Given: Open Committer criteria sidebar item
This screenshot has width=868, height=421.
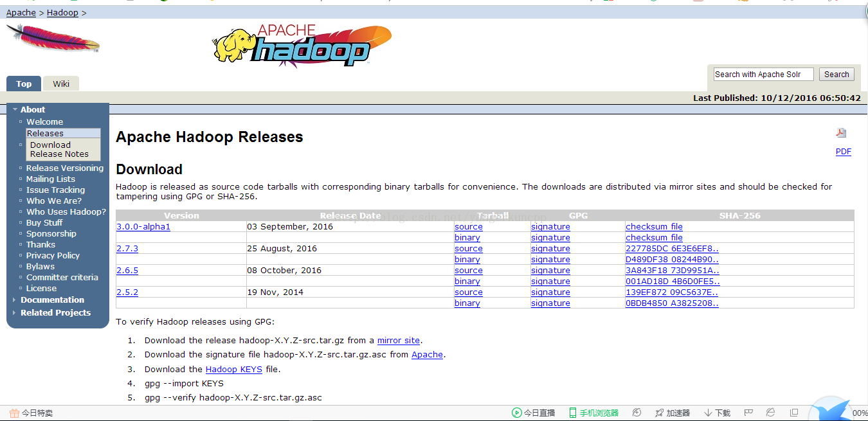Looking at the screenshot, I should [x=62, y=277].
